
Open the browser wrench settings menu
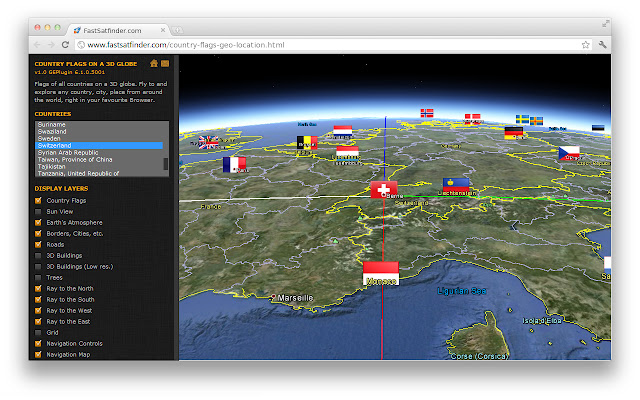pyautogui.click(x=603, y=44)
